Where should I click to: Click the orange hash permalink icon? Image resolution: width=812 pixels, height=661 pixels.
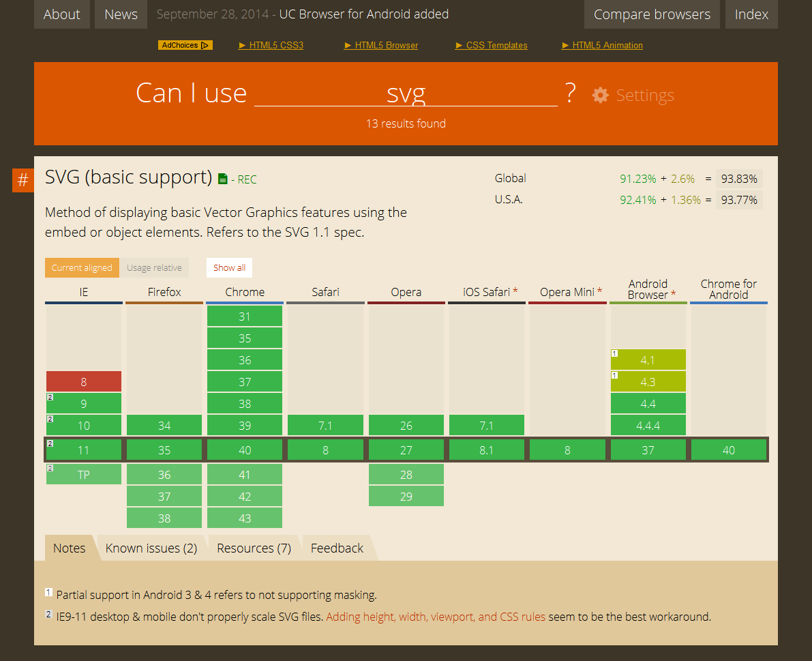[22, 180]
